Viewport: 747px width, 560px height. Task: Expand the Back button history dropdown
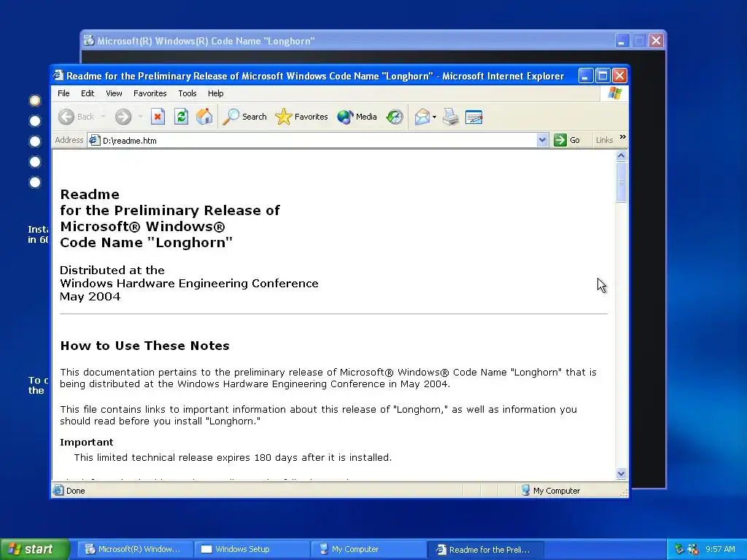coord(104,117)
